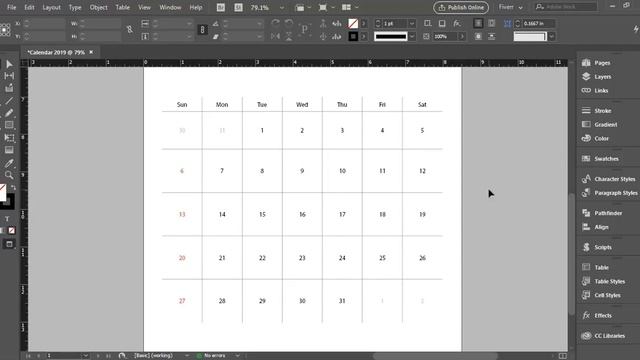Viewport: 640px width, 360px height.
Task: Select the Content Collector tool
Action: (9, 88)
